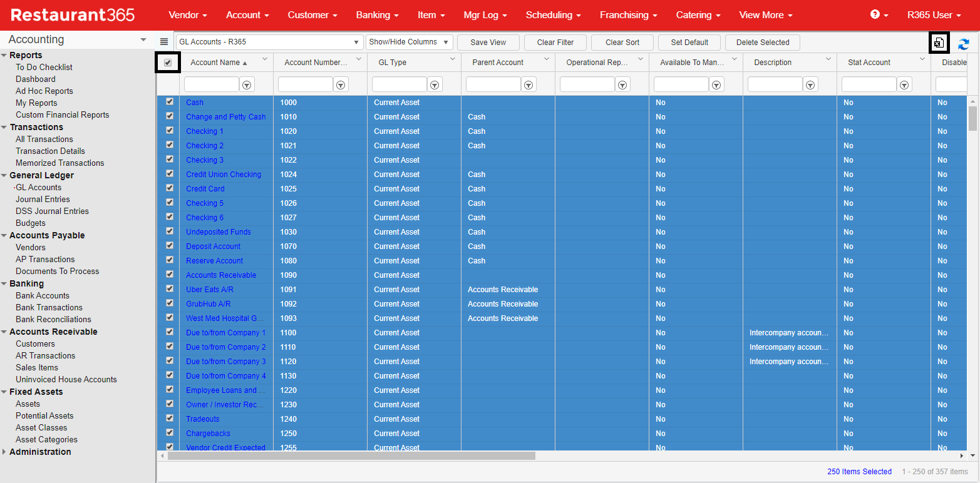
Task: Open the Show/Hide Columns dropdown
Action: [410, 42]
